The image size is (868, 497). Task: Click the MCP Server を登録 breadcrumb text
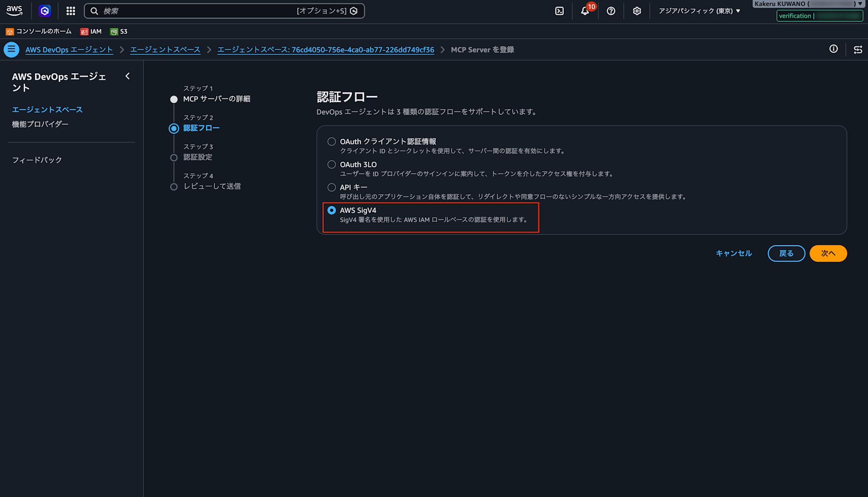[x=483, y=49]
